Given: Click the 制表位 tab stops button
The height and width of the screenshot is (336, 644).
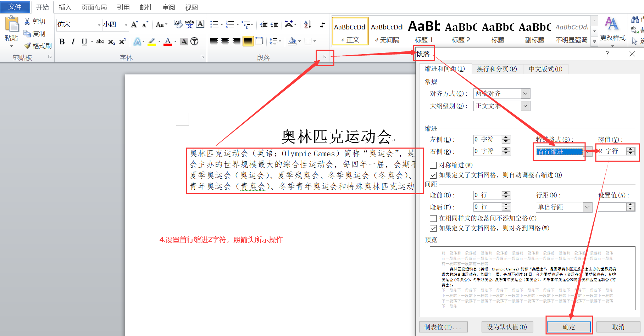Looking at the screenshot, I should 443,327.
